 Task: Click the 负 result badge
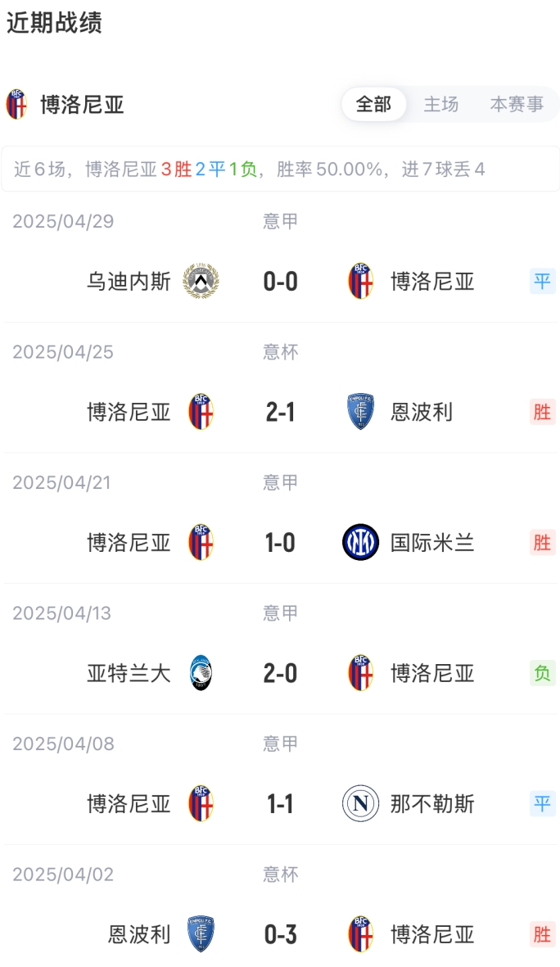tap(542, 673)
